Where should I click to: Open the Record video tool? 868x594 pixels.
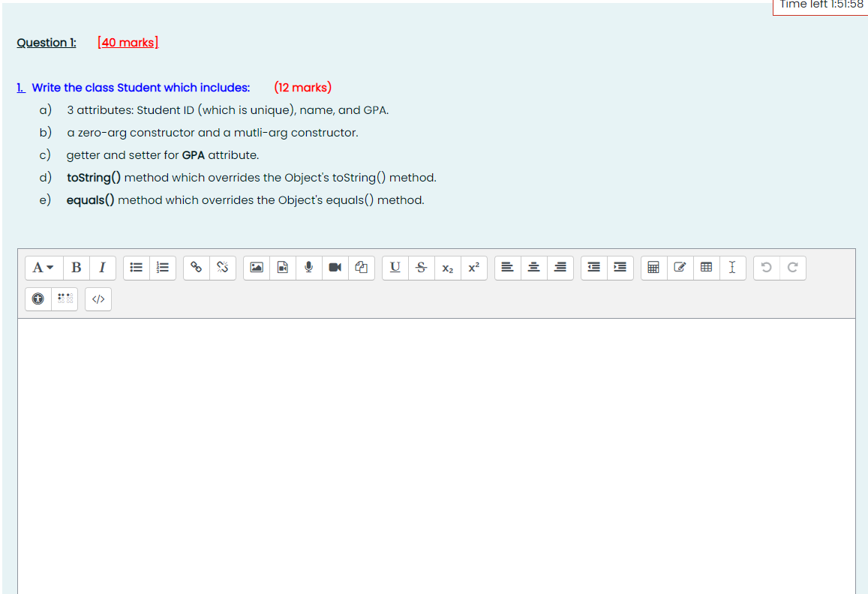(335, 267)
